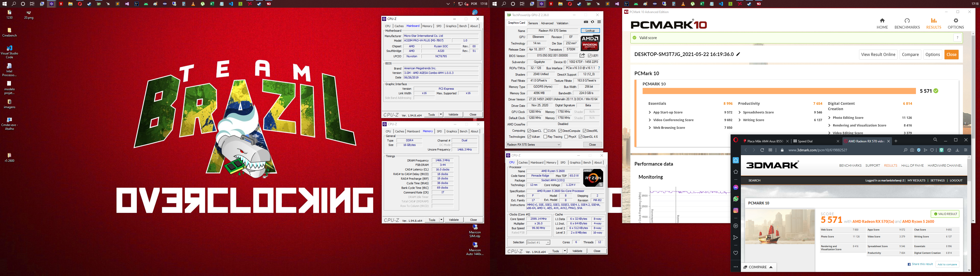Take a GPU-Z screenshot with camera icon
The width and height of the screenshot is (980, 276).
pos(586,22)
